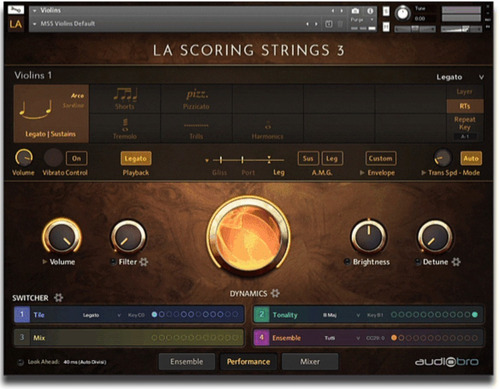Click the Look Ahead knob icon
This screenshot has width=500, height=389.
pos(20,362)
